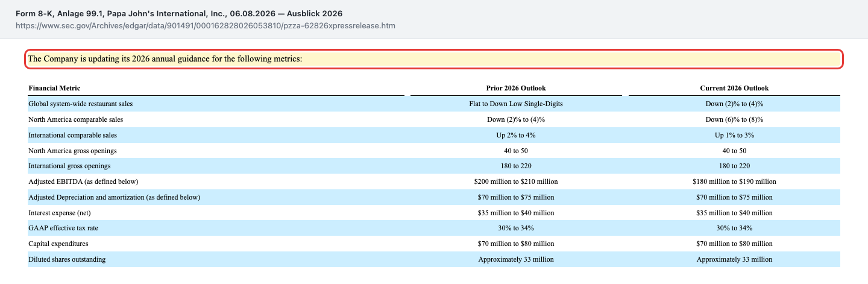Click prior outlook for Interest expense (net)
Viewport: 868px width, 284px height.
516,212
